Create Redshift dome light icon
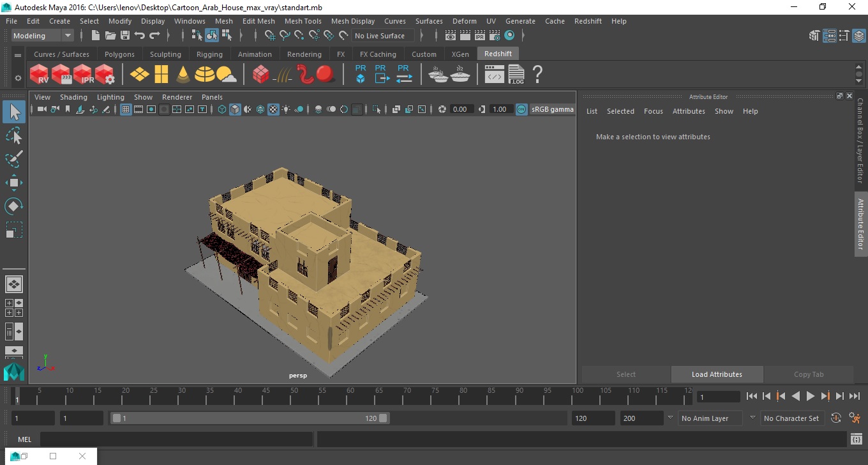This screenshot has height=465, width=868. [205, 74]
